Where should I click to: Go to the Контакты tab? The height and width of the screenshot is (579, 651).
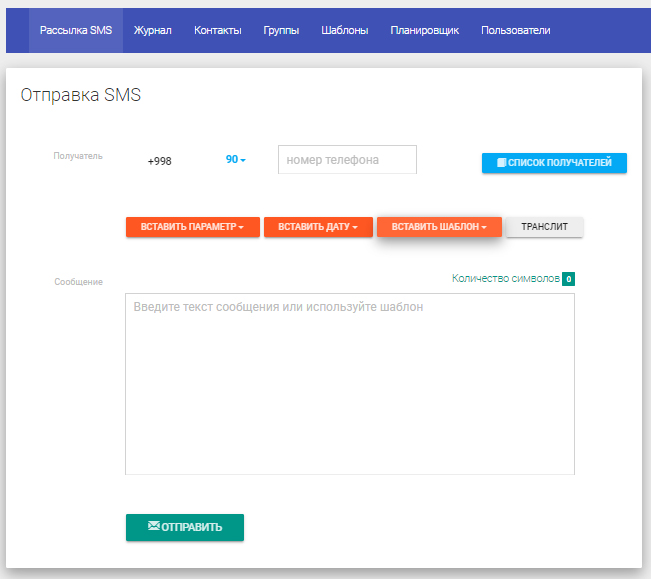click(x=217, y=30)
